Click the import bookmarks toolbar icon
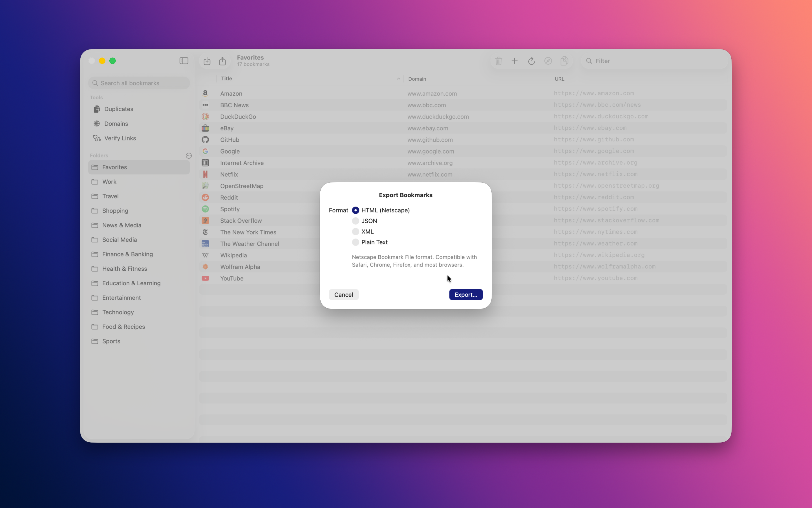This screenshot has height=508, width=812. coord(207,61)
